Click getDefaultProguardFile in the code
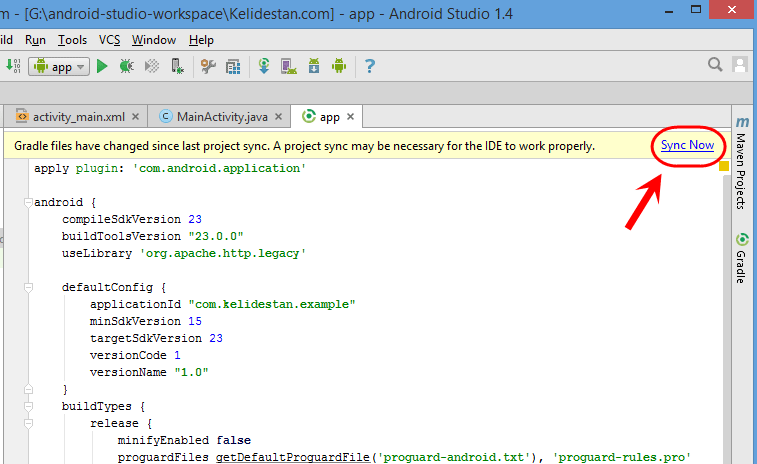The image size is (757, 464). [293, 457]
